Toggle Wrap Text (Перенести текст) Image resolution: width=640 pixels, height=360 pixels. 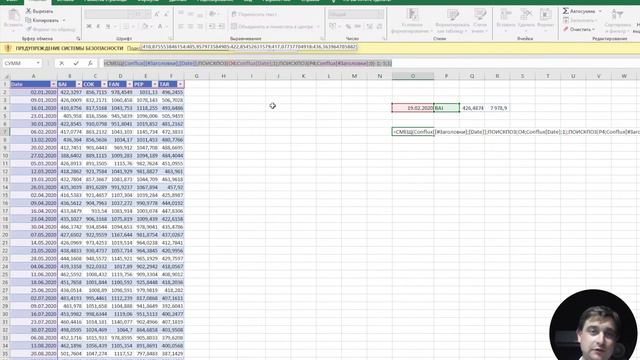click(x=254, y=14)
